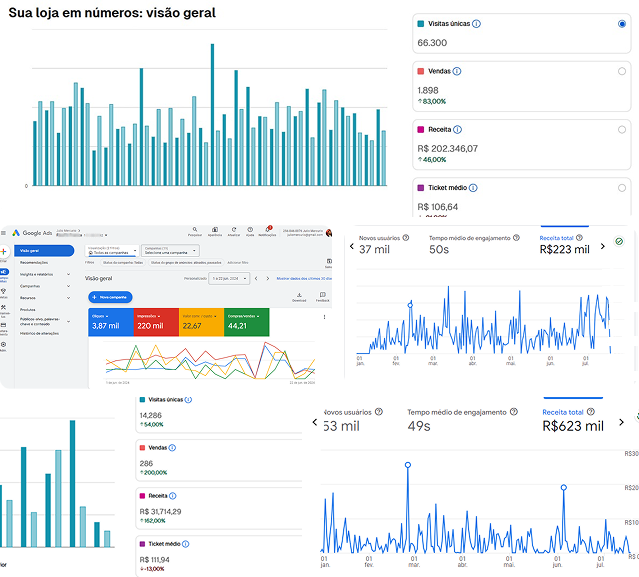Click the red Vendas color swatch
Viewport: 639px width, 577px height.
tap(420, 72)
